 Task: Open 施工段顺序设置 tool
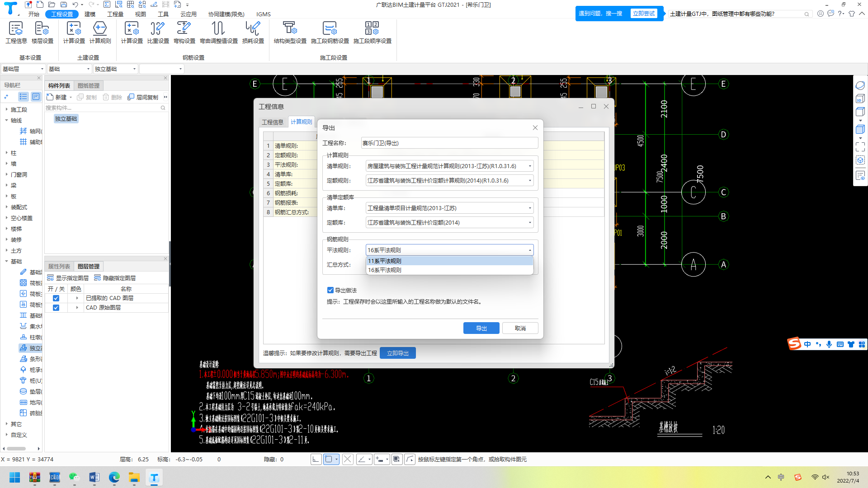click(373, 33)
